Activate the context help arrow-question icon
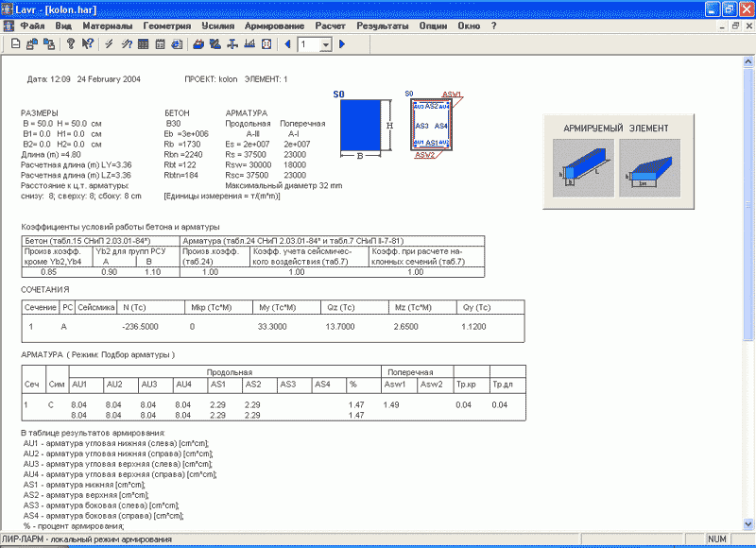 pos(88,44)
